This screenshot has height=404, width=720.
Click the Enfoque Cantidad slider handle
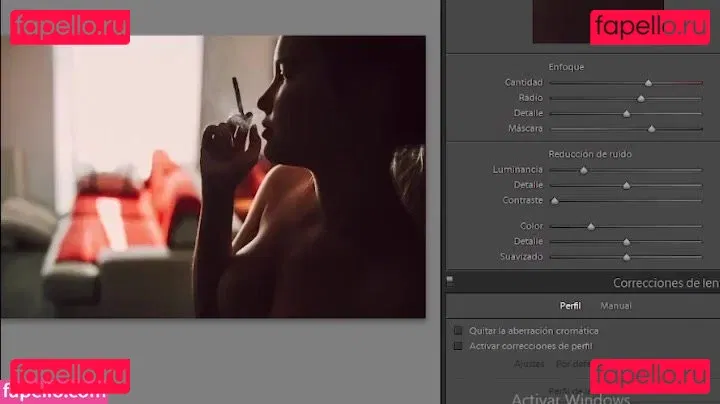(x=648, y=83)
